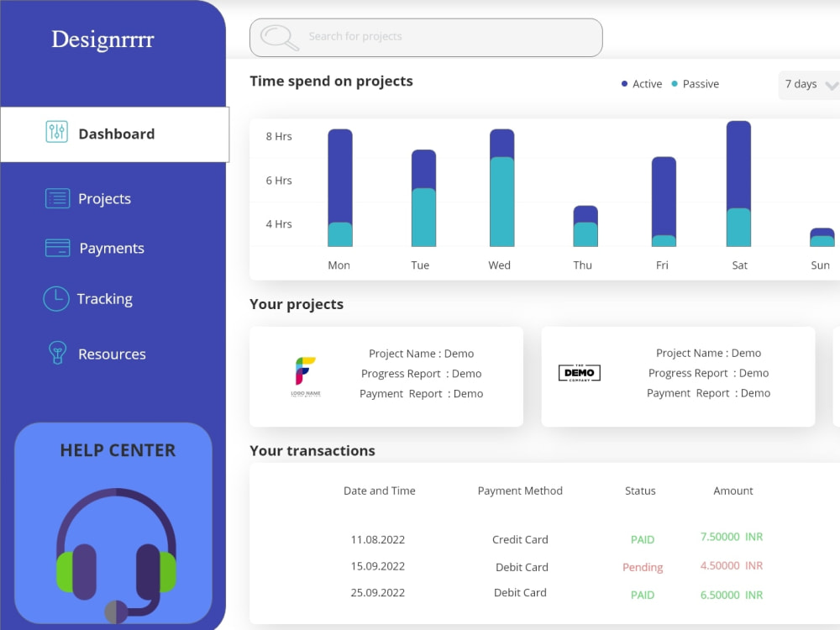Click Debit Card cell for 15.09.2022
Screen dimensions: 840x630
[522, 567]
